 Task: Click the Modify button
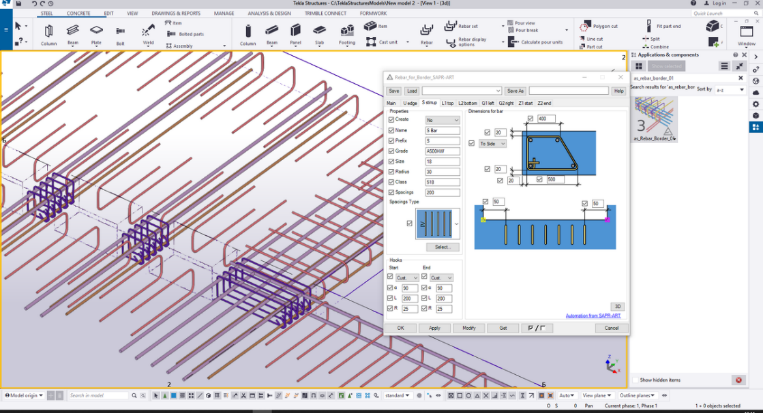point(469,328)
